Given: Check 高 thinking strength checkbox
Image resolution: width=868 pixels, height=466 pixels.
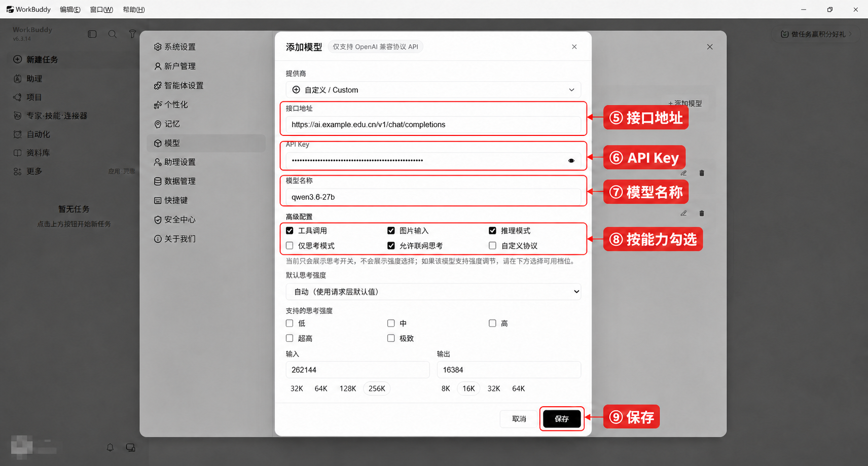Looking at the screenshot, I should [492, 323].
